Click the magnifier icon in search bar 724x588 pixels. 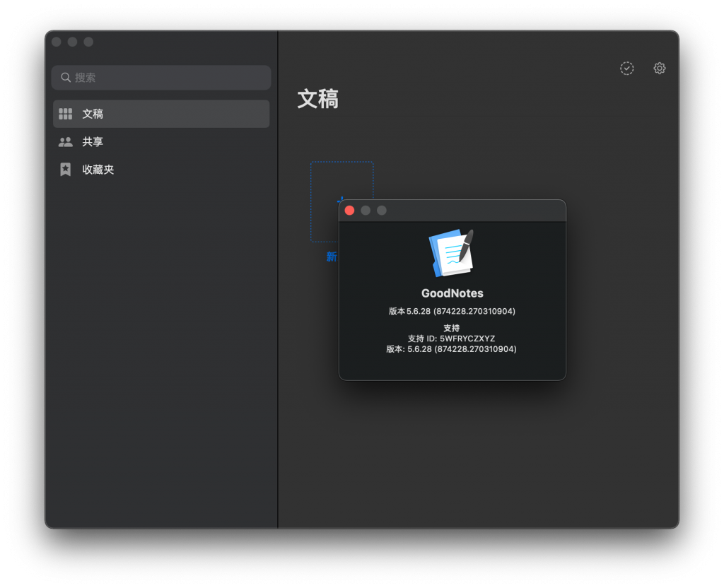click(x=66, y=78)
